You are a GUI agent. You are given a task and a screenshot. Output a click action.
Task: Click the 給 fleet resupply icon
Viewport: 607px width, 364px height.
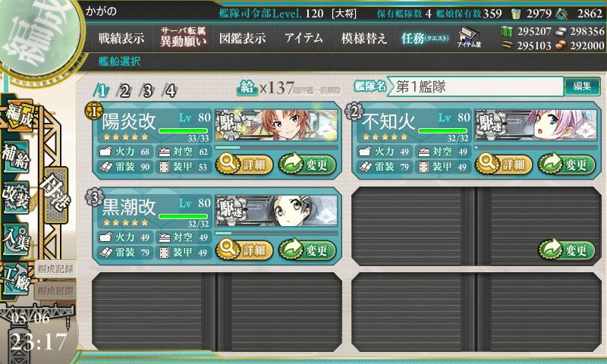[x=247, y=88]
